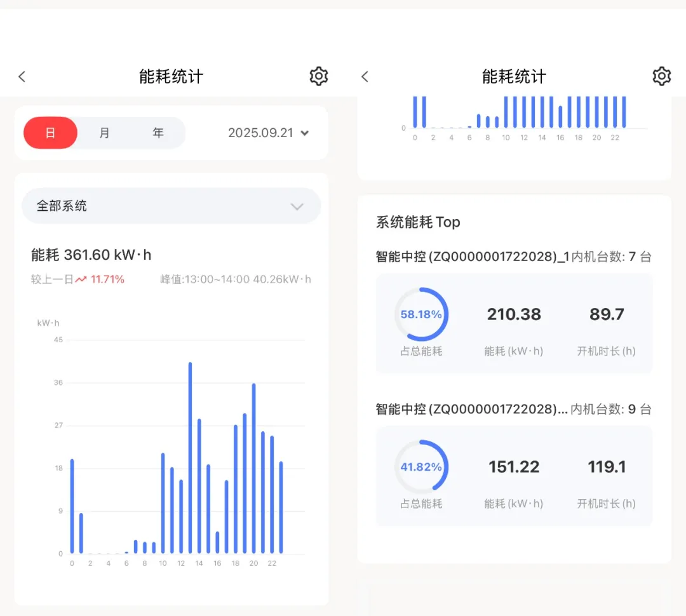
Task: Switch to 月 (month) view
Action: [104, 133]
